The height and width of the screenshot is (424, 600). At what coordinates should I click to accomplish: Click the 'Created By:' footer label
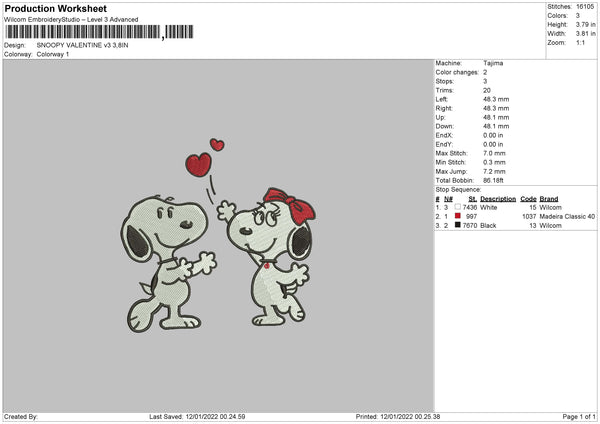21,417
